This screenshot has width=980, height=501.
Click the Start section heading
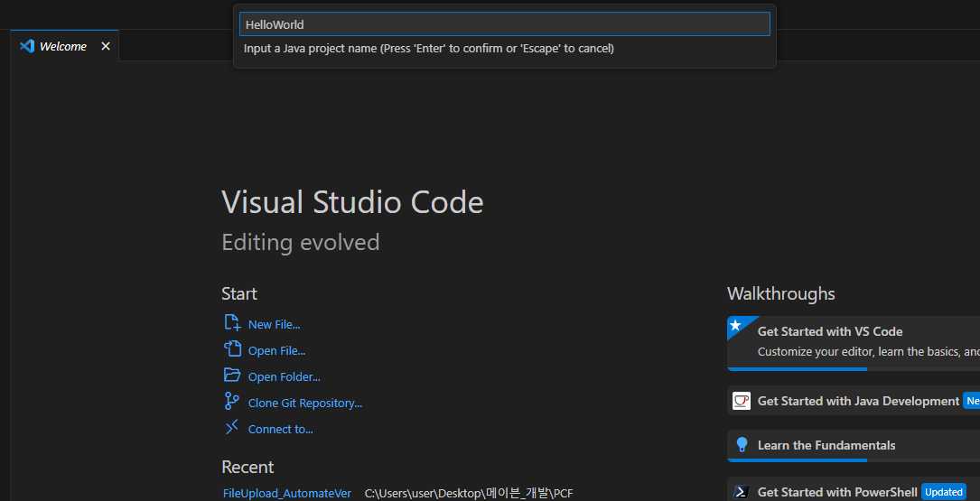pyautogui.click(x=239, y=293)
